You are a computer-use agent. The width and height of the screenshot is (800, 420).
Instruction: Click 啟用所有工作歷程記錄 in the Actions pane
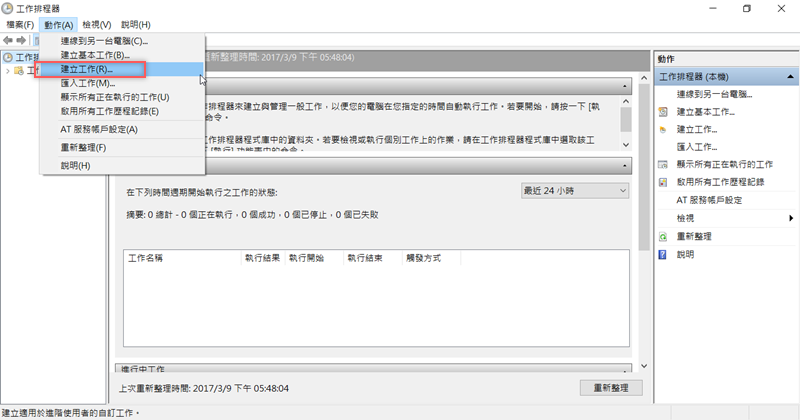tap(720, 182)
